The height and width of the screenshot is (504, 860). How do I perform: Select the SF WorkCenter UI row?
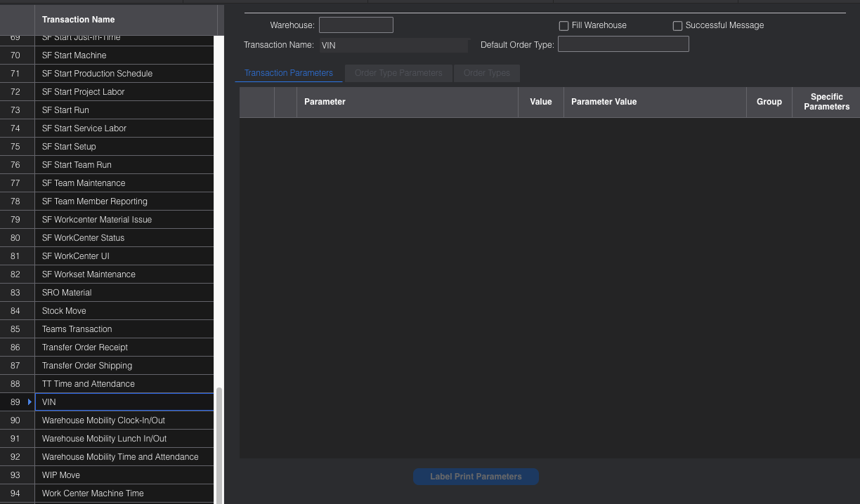tap(124, 256)
